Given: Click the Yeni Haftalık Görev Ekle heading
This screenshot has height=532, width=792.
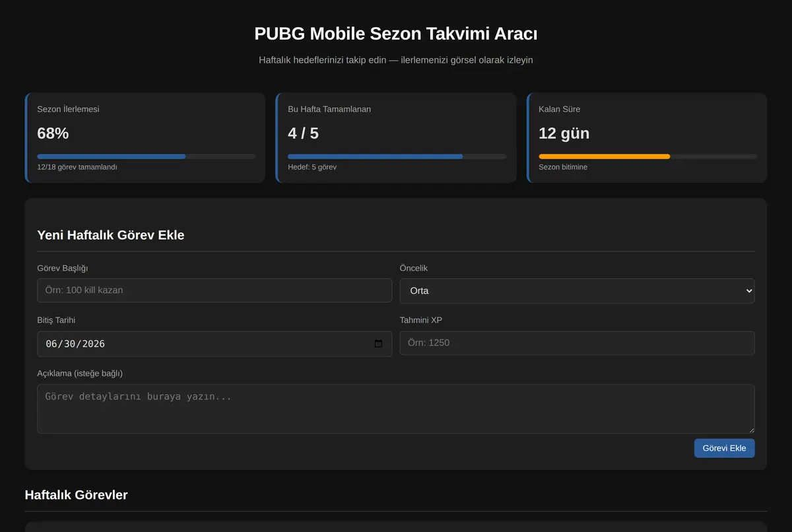Looking at the screenshot, I should click(x=111, y=235).
